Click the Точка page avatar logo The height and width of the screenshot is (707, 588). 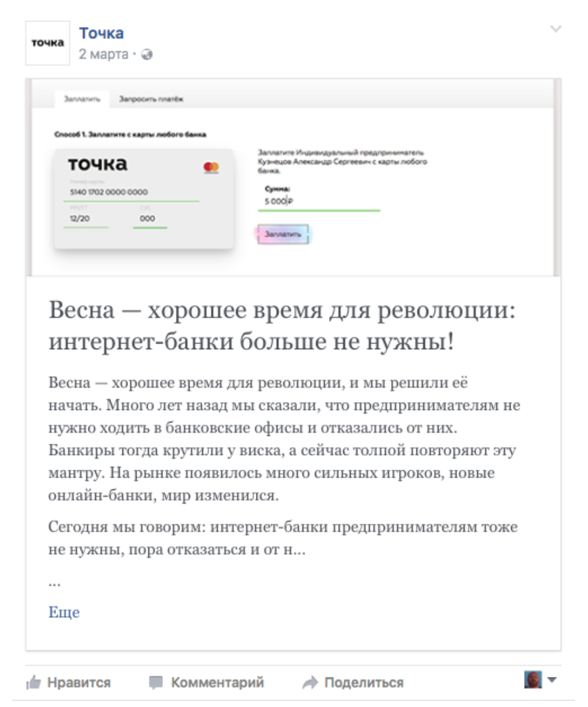coord(47,43)
